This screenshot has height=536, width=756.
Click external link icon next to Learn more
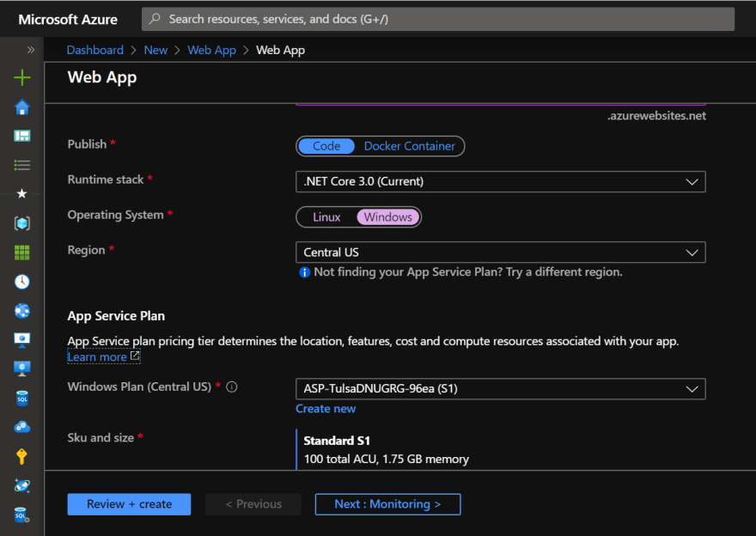click(135, 356)
